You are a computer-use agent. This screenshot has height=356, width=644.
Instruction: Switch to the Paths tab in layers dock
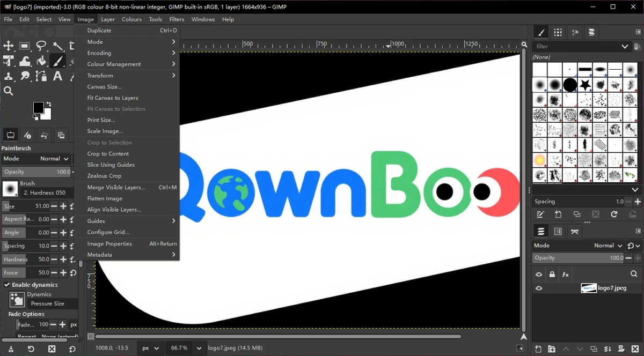click(x=575, y=232)
